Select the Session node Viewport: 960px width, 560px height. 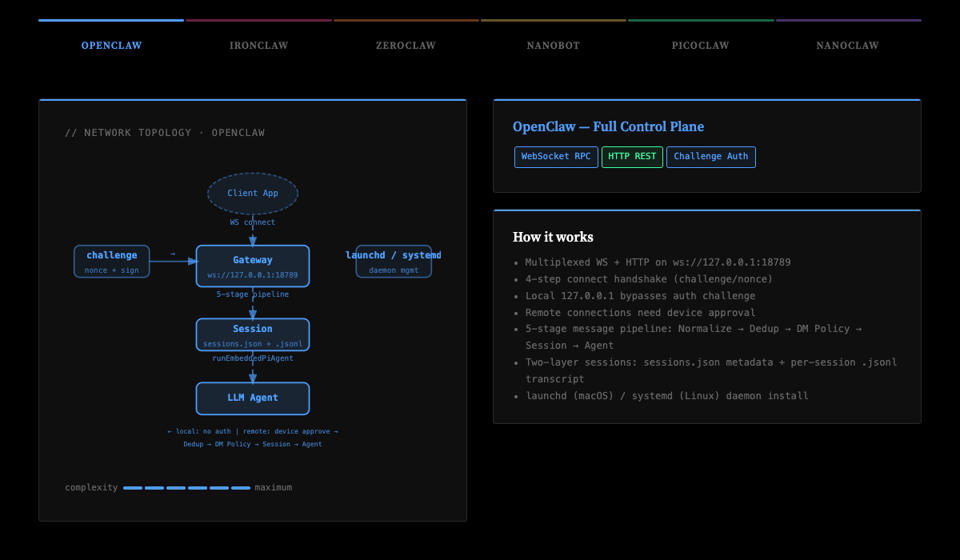(x=253, y=334)
